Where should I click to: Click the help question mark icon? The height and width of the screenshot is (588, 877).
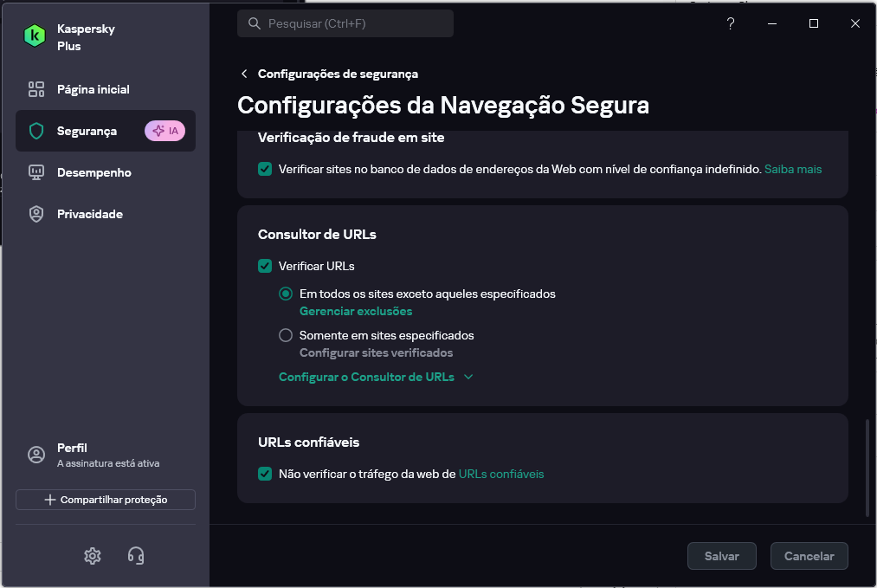click(731, 24)
